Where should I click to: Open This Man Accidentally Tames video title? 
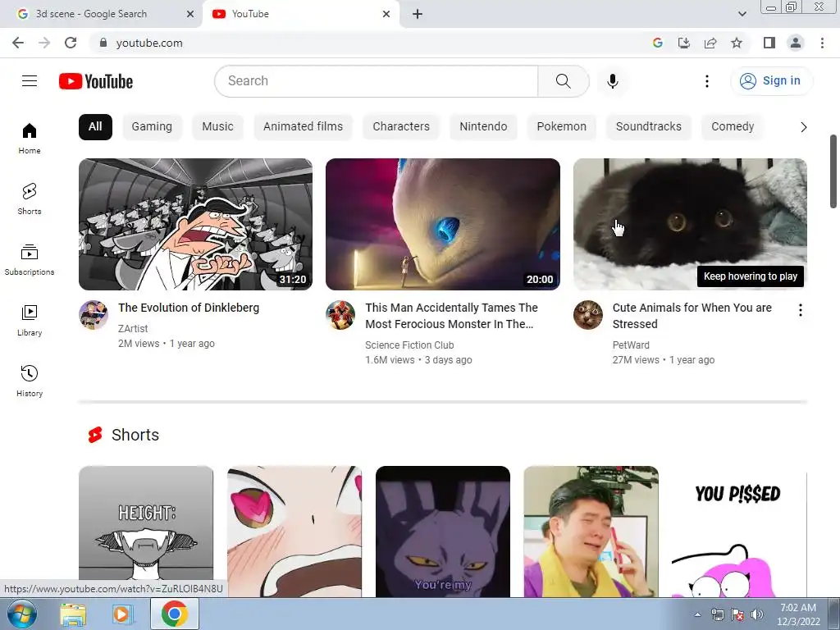point(452,316)
